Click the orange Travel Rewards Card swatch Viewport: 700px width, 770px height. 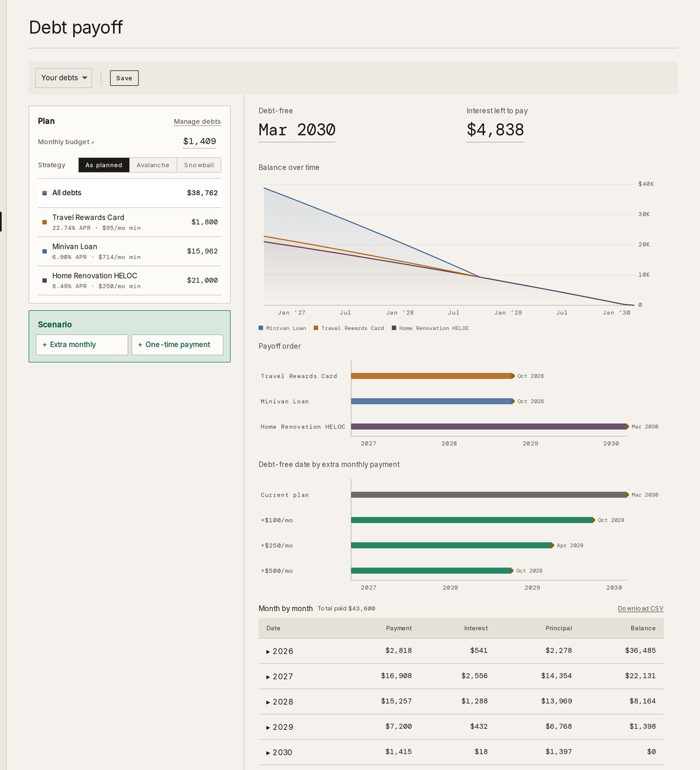tap(45, 222)
